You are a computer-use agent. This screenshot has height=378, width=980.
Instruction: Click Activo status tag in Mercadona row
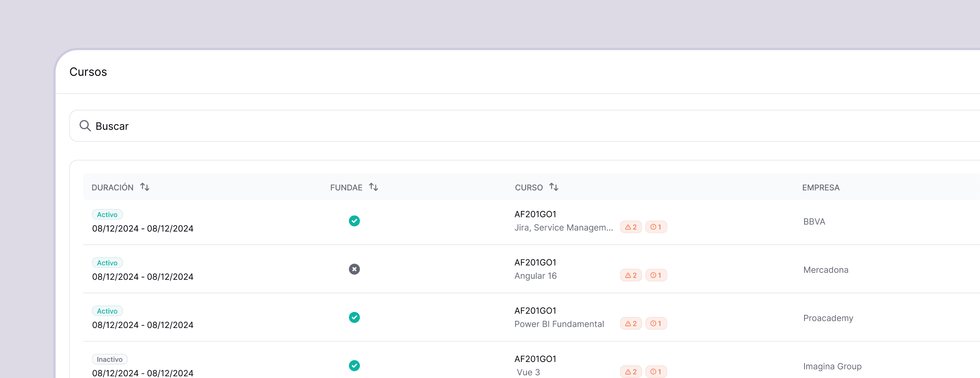coord(107,263)
